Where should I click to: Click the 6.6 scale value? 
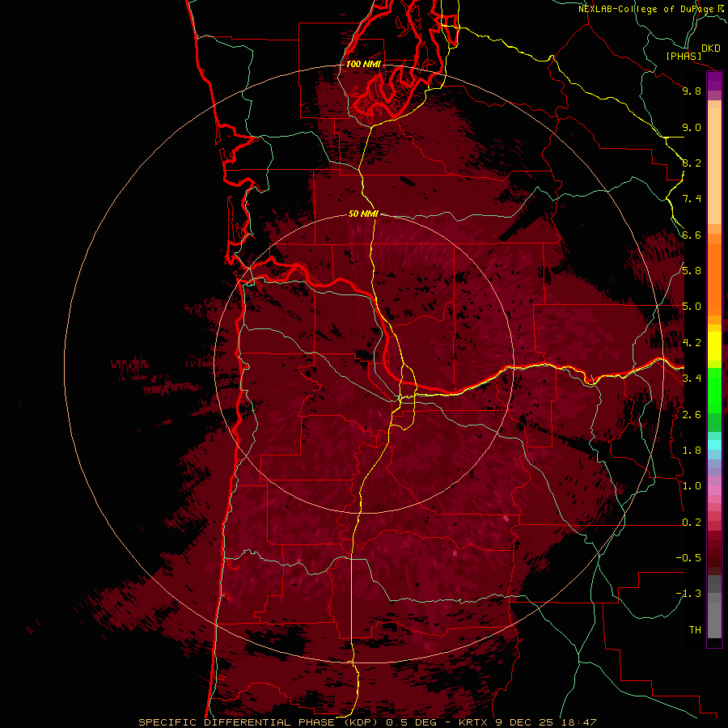tap(692, 235)
